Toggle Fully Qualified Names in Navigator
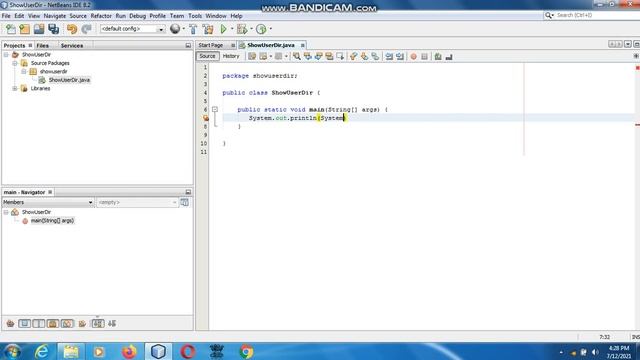The width and height of the screenshot is (640, 360). pyautogui.click(x=82, y=324)
